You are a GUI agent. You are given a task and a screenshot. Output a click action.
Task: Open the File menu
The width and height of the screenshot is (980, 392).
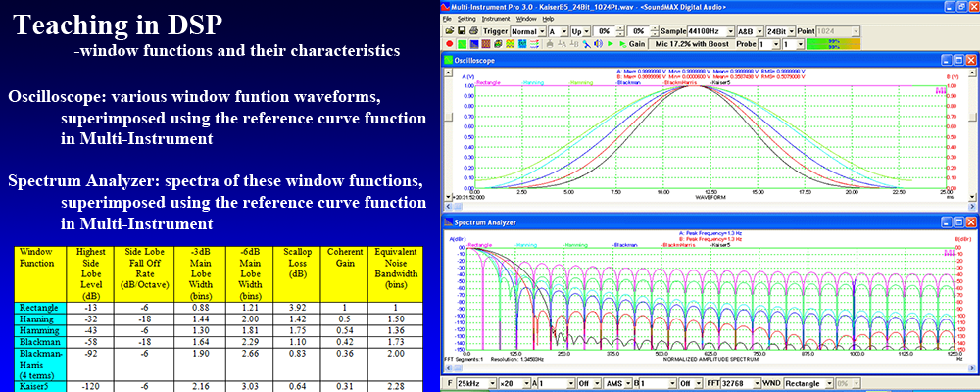point(446,19)
